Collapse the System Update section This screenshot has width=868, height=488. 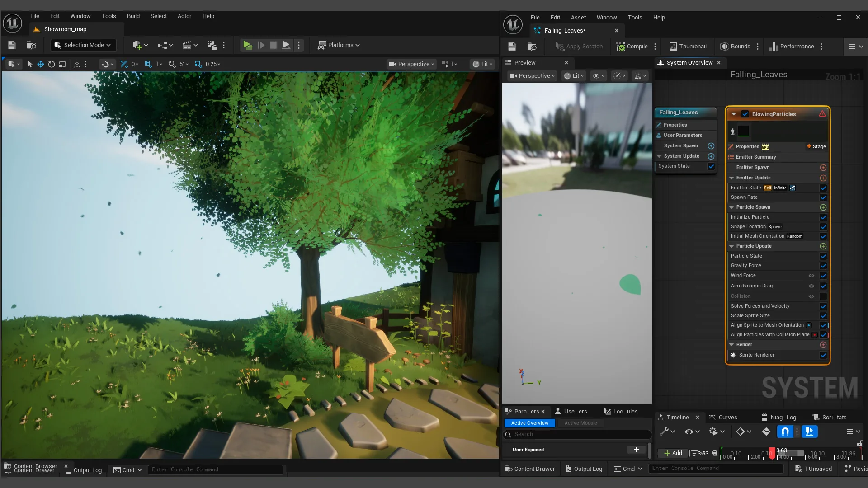[x=659, y=156]
